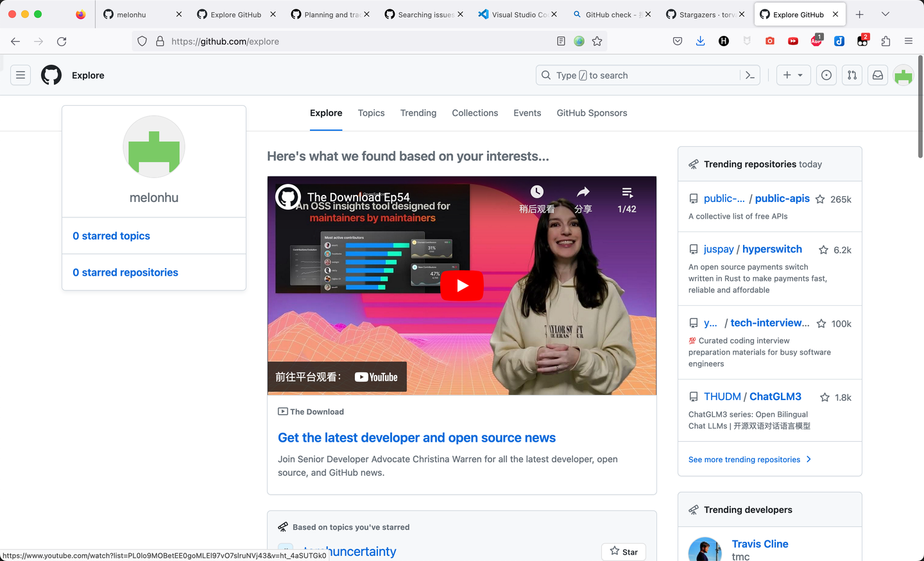Open the 0 starred repositories link
The width and height of the screenshot is (924, 561).
tap(125, 272)
